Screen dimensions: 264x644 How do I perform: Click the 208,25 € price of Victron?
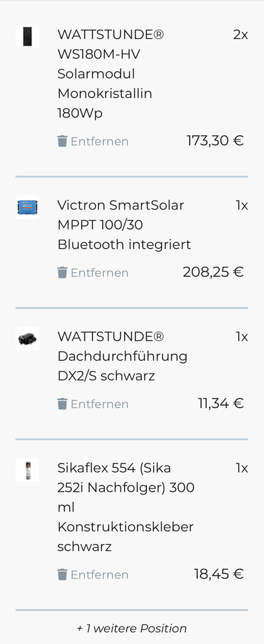click(214, 272)
